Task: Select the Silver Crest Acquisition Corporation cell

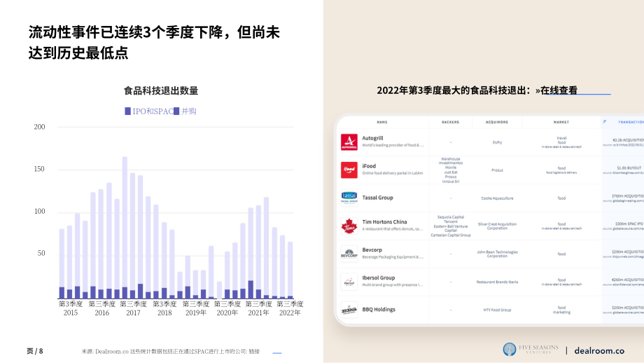Action: click(497, 226)
